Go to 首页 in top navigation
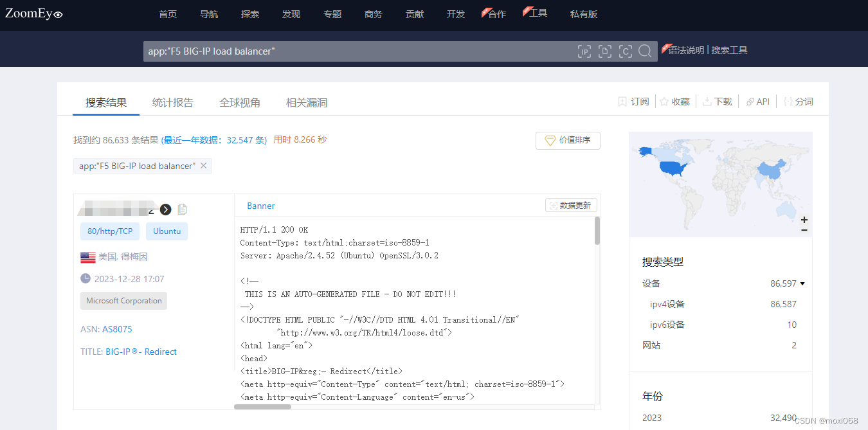Viewport: 868px width, 430px height. [x=168, y=14]
